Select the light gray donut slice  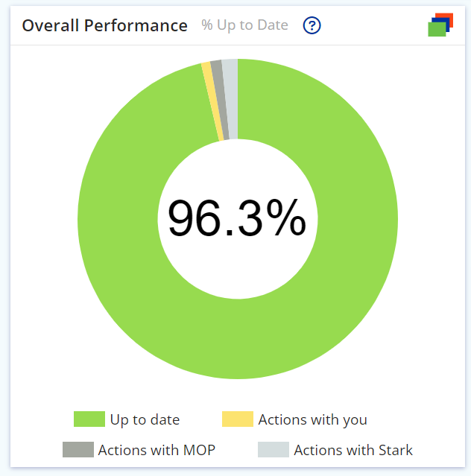pyautogui.click(x=231, y=98)
